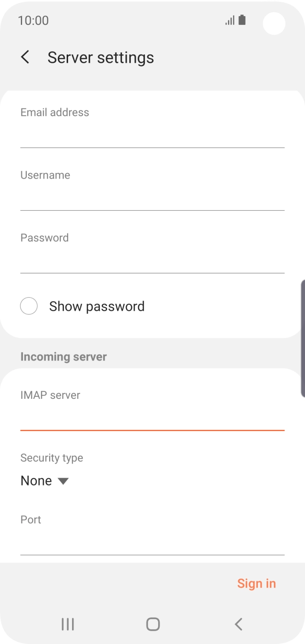
Task: Expand the None security selector
Action: pos(36,481)
